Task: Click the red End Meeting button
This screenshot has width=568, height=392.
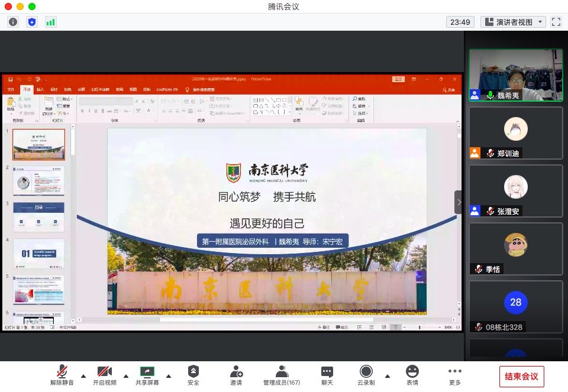Action: 521,376
